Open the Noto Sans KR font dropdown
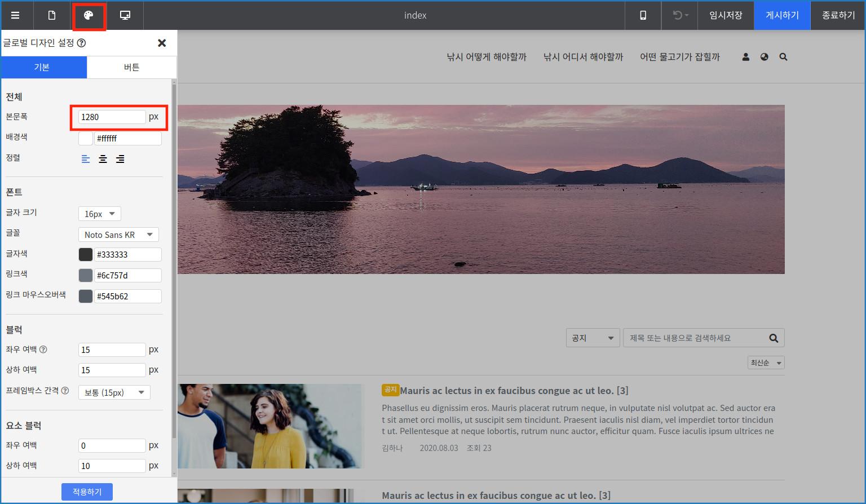This screenshot has width=866, height=504. point(118,235)
